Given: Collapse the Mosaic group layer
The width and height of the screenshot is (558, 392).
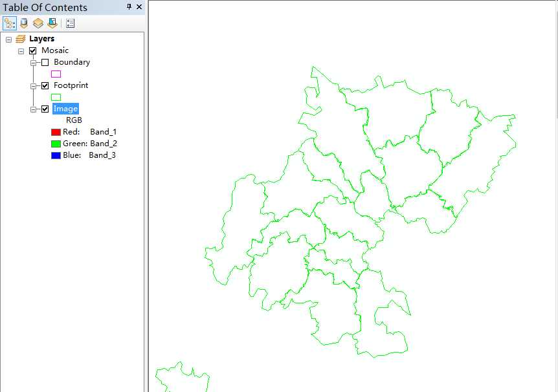Looking at the screenshot, I should point(21,51).
